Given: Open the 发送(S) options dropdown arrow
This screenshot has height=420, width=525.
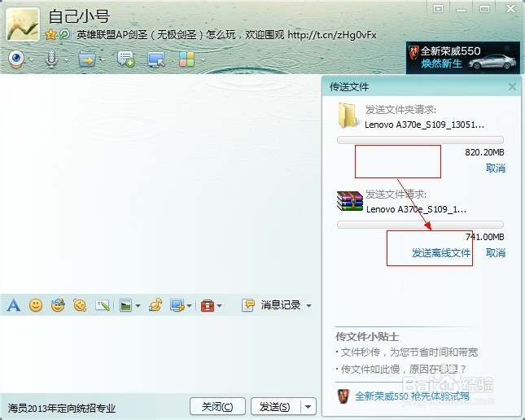Looking at the screenshot, I should pos(308,407).
